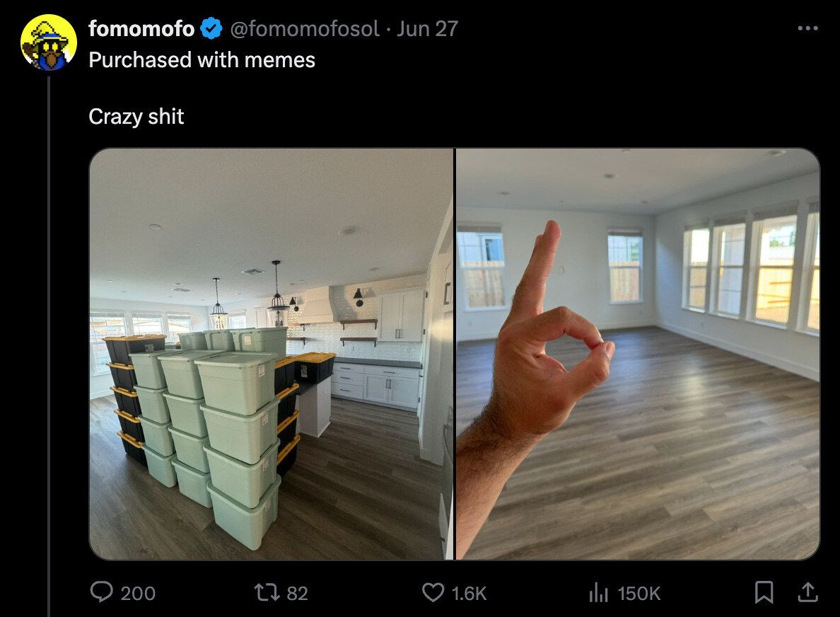Open the three-dot more options menu
The height and width of the screenshot is (617, 840).
(807, 28)
